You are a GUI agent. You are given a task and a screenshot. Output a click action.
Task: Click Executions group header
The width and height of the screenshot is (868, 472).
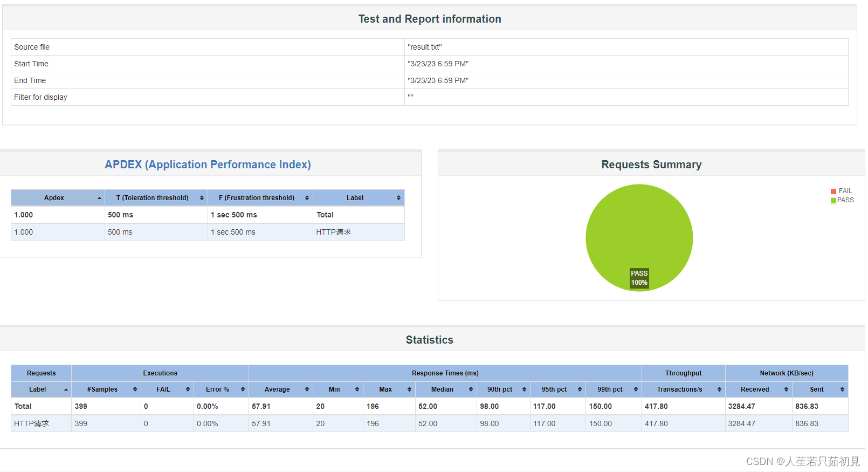160,373
